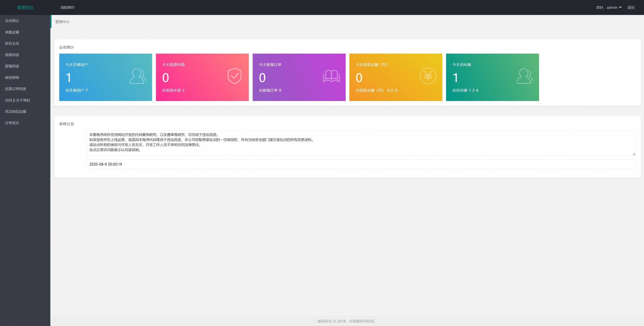Click the 退出 logout link
644x326 pixels.
(x=631, y=8)
